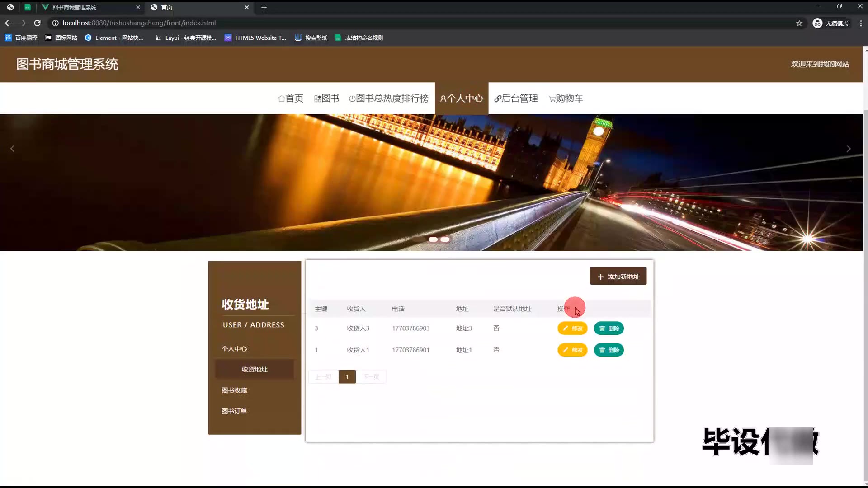Open new browser tab with plus icon
The image size is (868, 488).
tap(264, 7)
